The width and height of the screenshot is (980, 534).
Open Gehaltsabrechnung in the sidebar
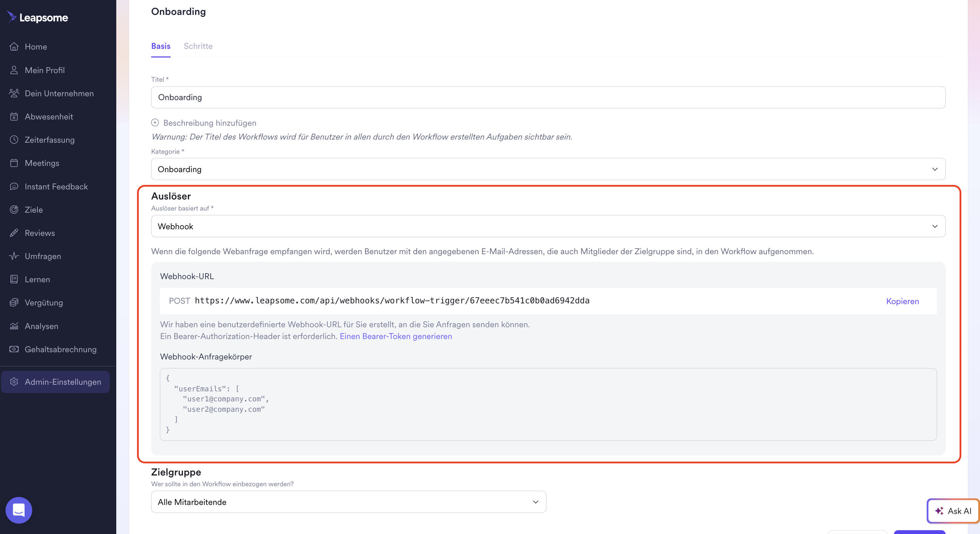[61, 349]
